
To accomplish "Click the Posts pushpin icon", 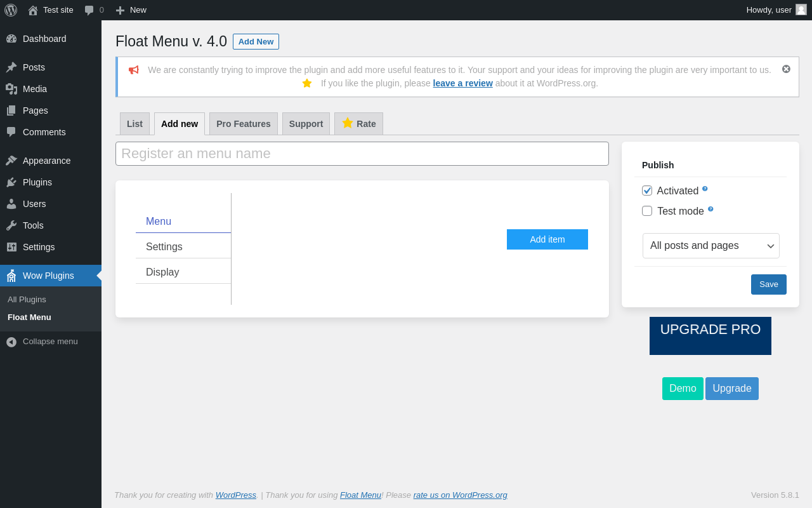I will [11, 67].
